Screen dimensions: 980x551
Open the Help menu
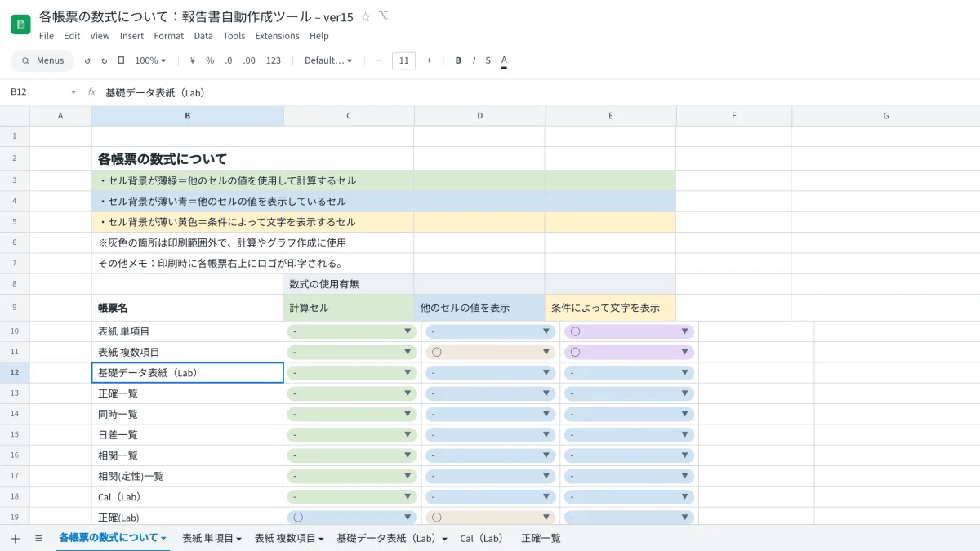(x=319, y=36)
